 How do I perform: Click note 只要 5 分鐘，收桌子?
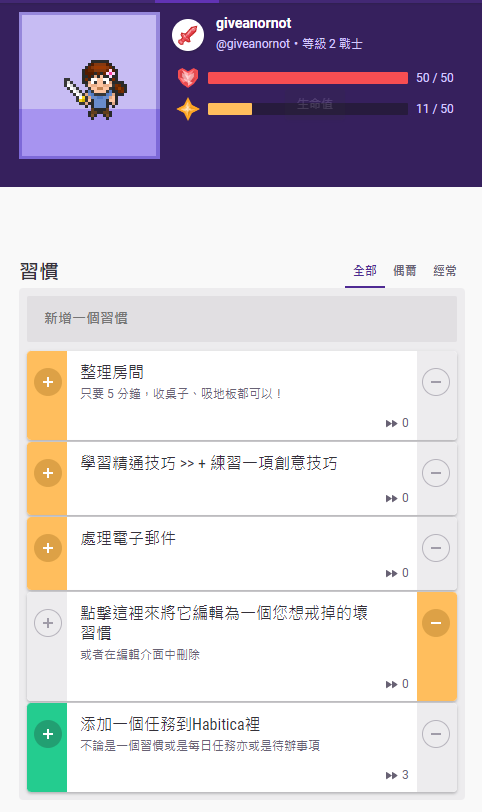(182, 394)
